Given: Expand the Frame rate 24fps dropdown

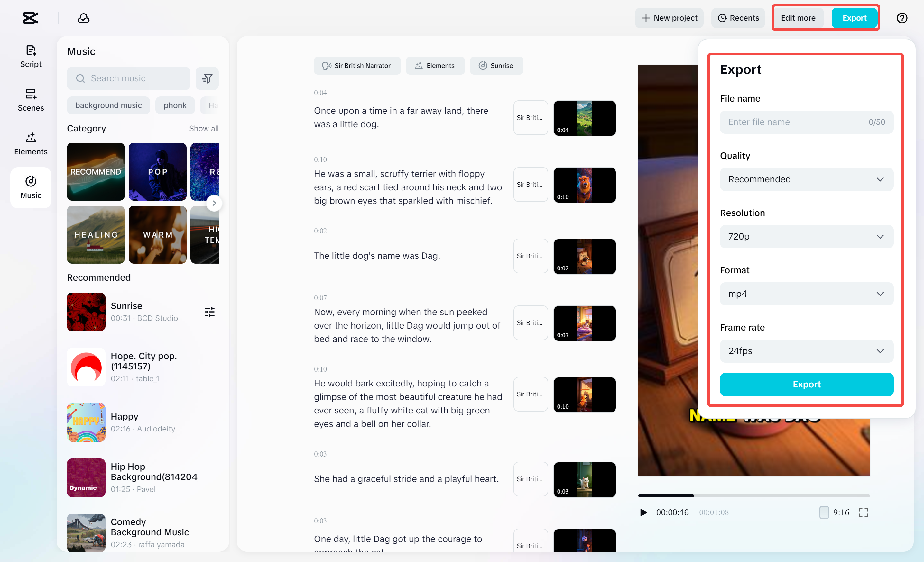Looking at the screenshot, I should pos(806,351).
